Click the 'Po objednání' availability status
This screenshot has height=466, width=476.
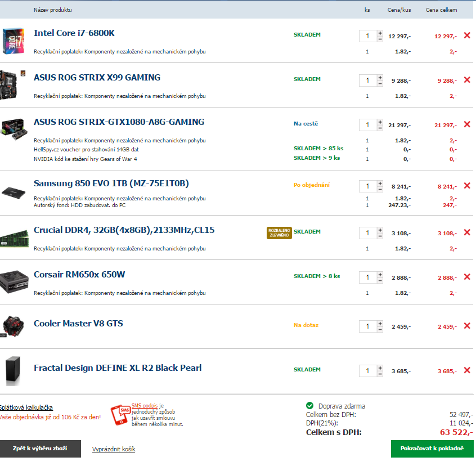point(312,185)
